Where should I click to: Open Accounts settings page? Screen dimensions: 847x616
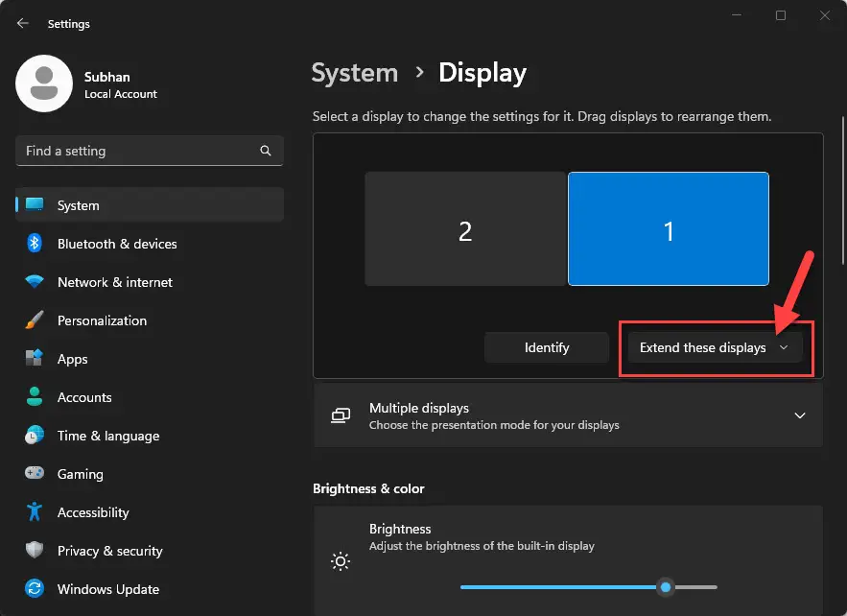tap(150, 396)
